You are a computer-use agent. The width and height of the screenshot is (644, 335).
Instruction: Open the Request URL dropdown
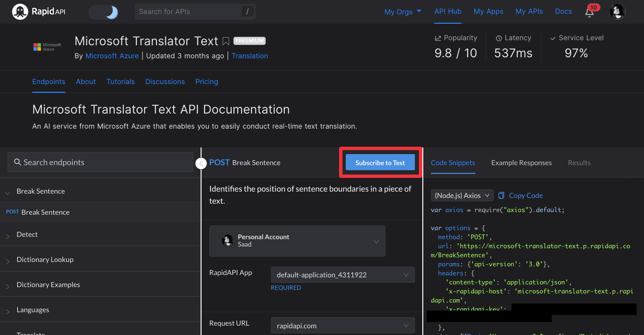[x=343, y=326]
